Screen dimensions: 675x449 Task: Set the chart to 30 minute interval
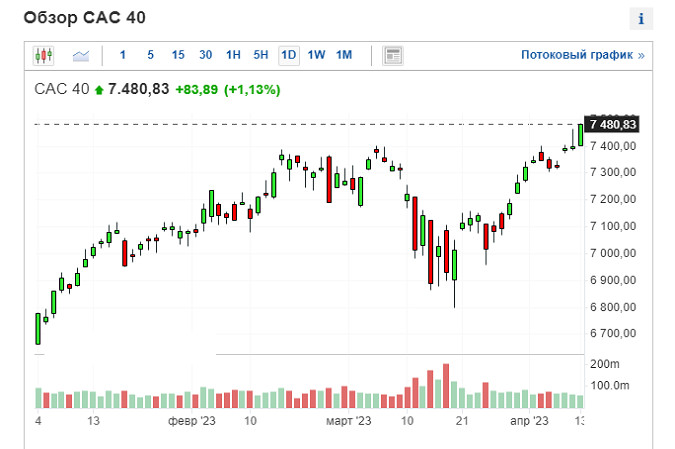205,55
